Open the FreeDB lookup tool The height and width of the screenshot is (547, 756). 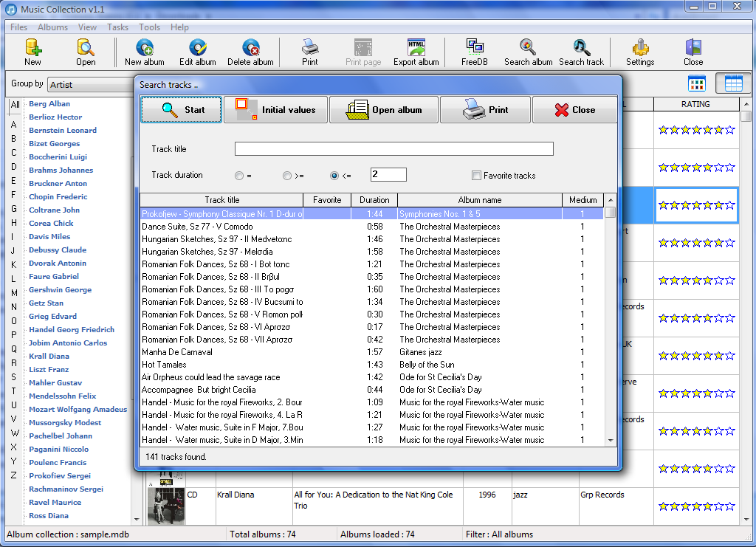coord(474,52)
